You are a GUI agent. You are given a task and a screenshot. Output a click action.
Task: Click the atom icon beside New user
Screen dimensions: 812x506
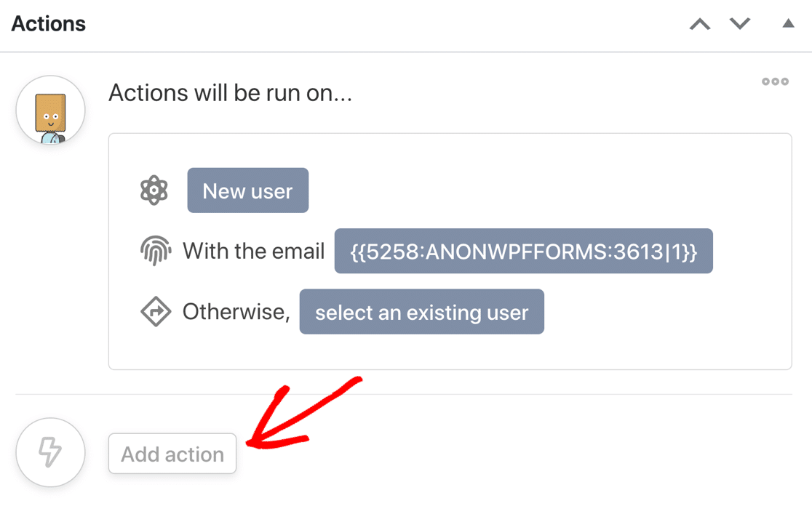154,190
